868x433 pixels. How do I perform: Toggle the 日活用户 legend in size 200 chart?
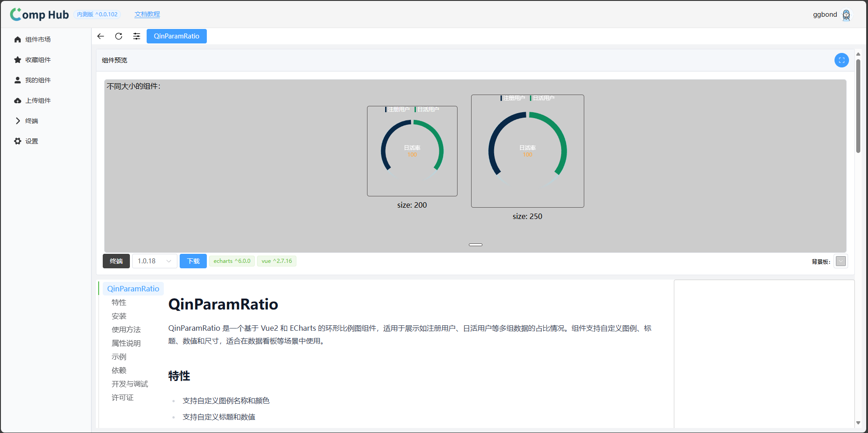coord(427,109)
